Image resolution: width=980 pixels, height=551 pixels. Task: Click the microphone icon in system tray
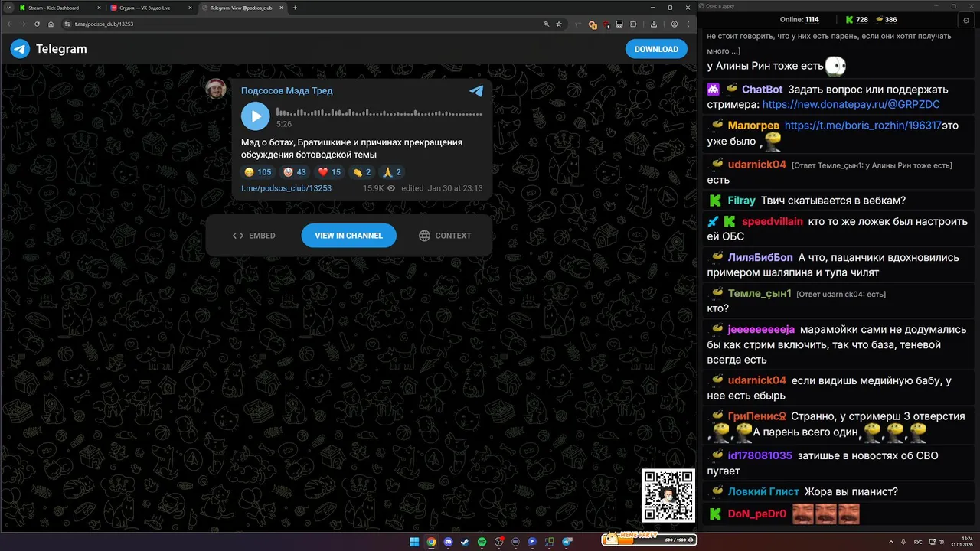click(905, 542)
